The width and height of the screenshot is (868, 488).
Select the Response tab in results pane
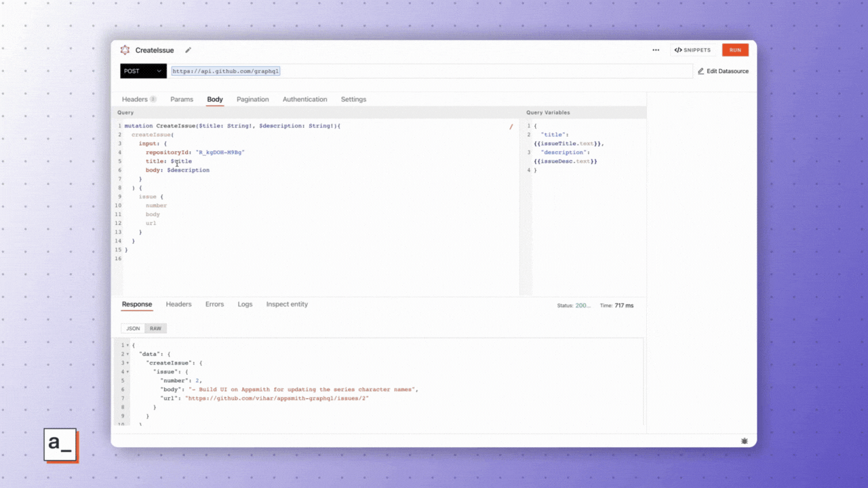(x=137, y=304)
